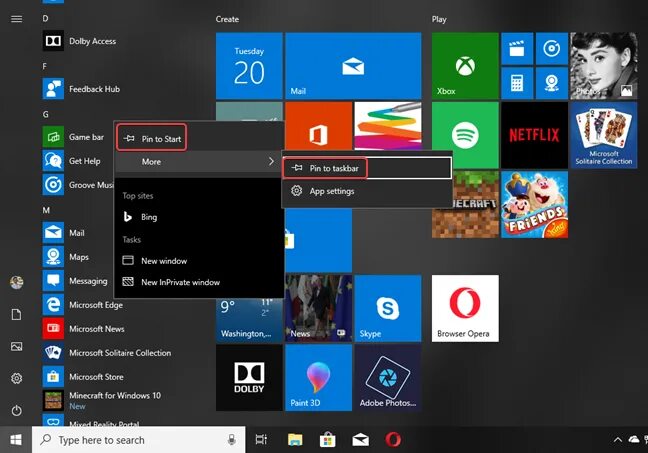Open Task View on the taskbar
Viewport: 648px width, 453px height.
pyautogui.click(x=261, y=440)
